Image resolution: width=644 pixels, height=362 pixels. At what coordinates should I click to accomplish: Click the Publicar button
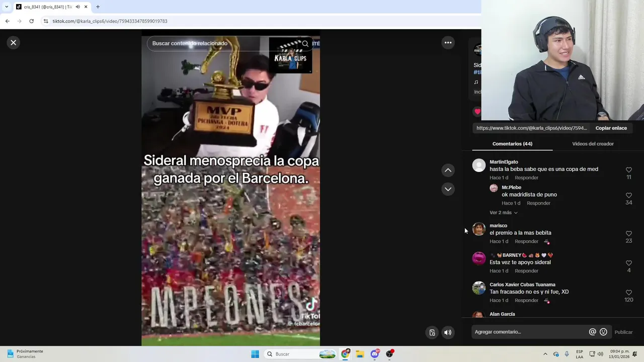pyautogui.click(x=623, y=332)
